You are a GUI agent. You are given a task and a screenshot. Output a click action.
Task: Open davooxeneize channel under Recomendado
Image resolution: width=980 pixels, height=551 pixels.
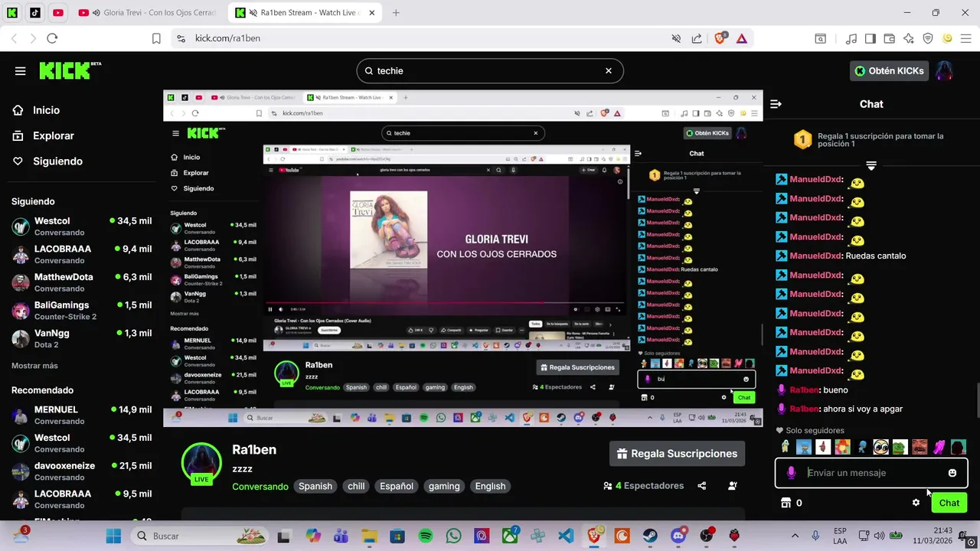(x=81, y=471)
